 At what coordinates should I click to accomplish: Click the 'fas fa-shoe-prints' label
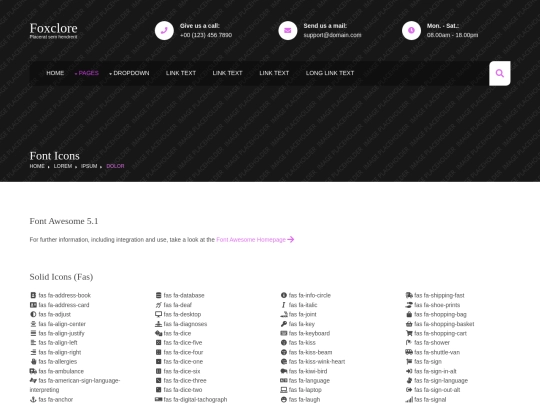click(x=437, y=305)
